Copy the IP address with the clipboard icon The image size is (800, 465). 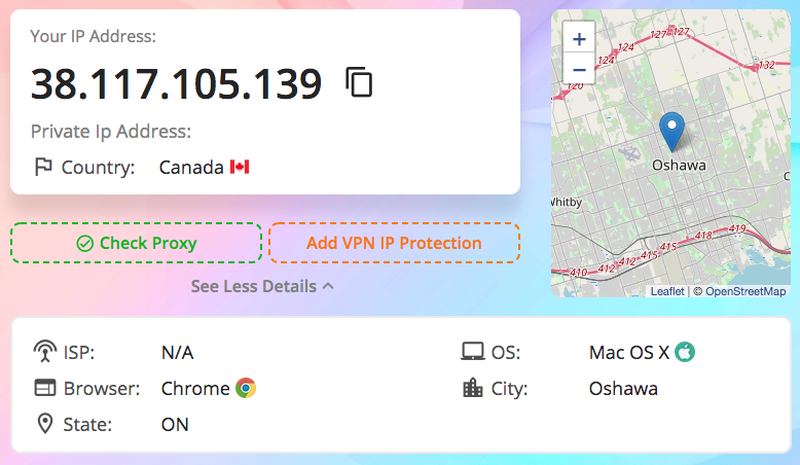pyautogui.click(x=359, y=82)
